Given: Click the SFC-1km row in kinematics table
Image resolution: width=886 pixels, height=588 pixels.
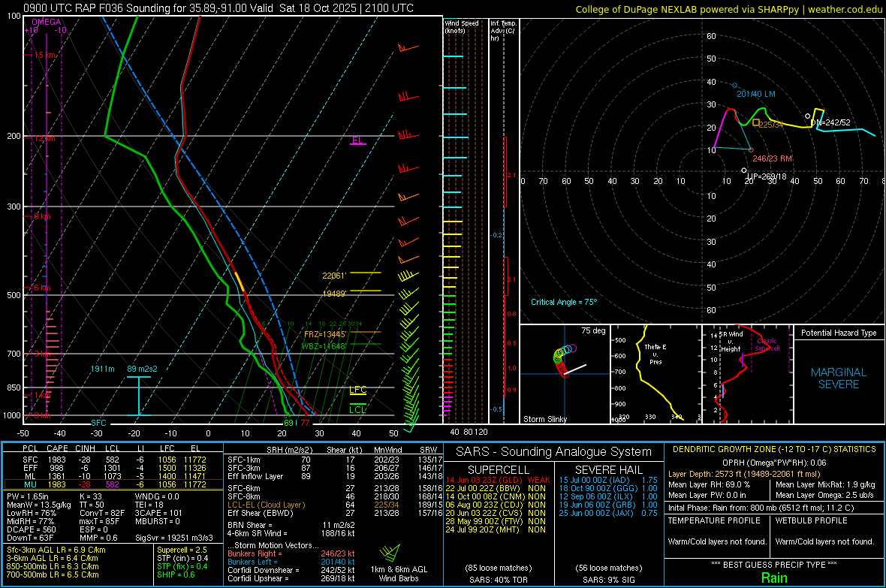Looking at the screenshot, I should [x=335, y=460].
